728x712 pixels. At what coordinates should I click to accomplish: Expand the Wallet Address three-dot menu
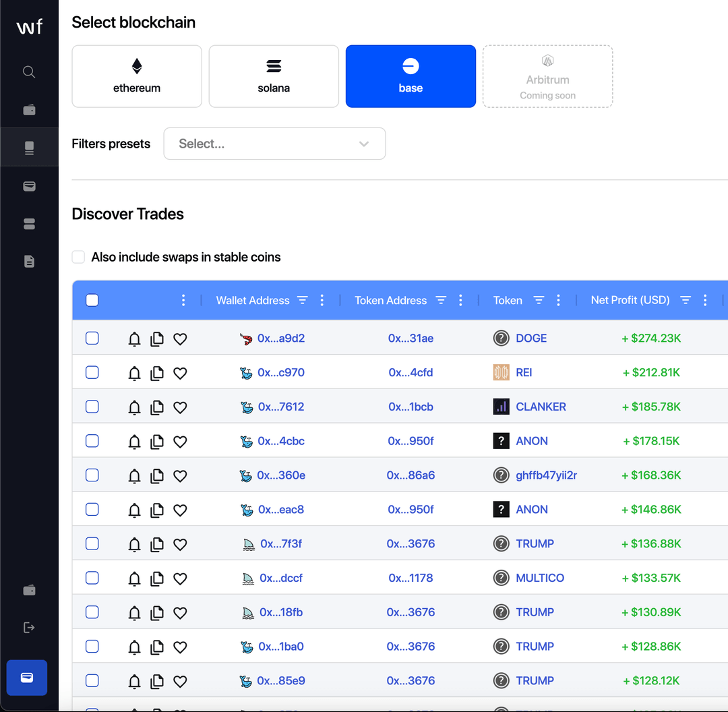[322, 300]
